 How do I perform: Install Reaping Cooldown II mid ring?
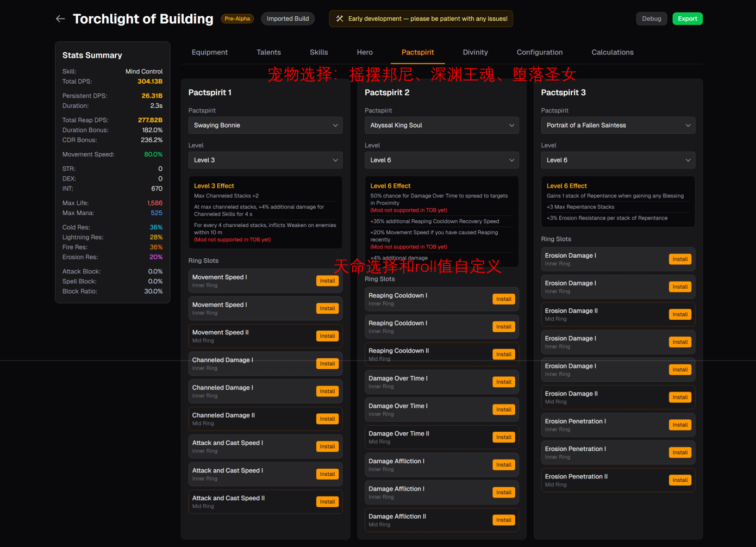pos(503,355)
